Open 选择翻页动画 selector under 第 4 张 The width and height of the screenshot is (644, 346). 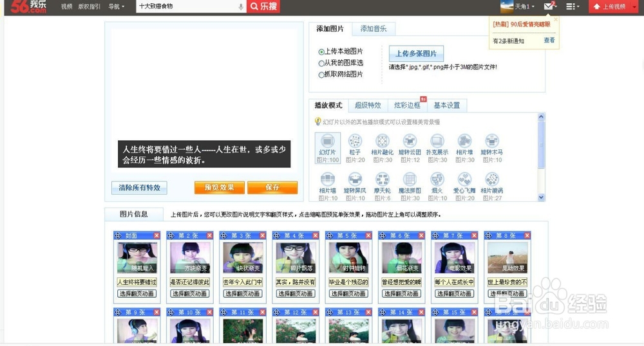pyautogui.click(x=296, y=293)
